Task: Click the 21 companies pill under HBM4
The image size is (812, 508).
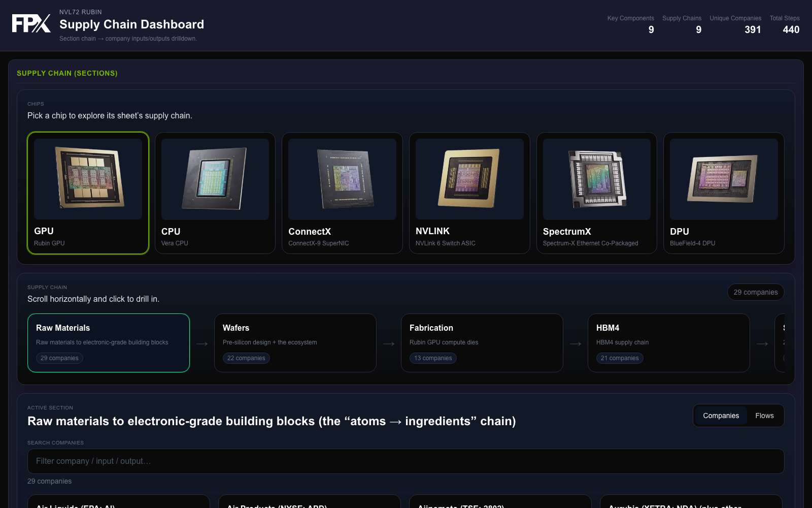Action: pyautogui.click(x=620, y=358)
